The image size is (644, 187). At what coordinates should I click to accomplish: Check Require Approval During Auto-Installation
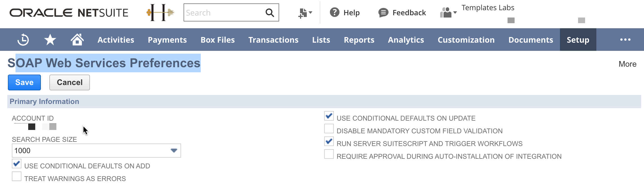click(329, 154)
